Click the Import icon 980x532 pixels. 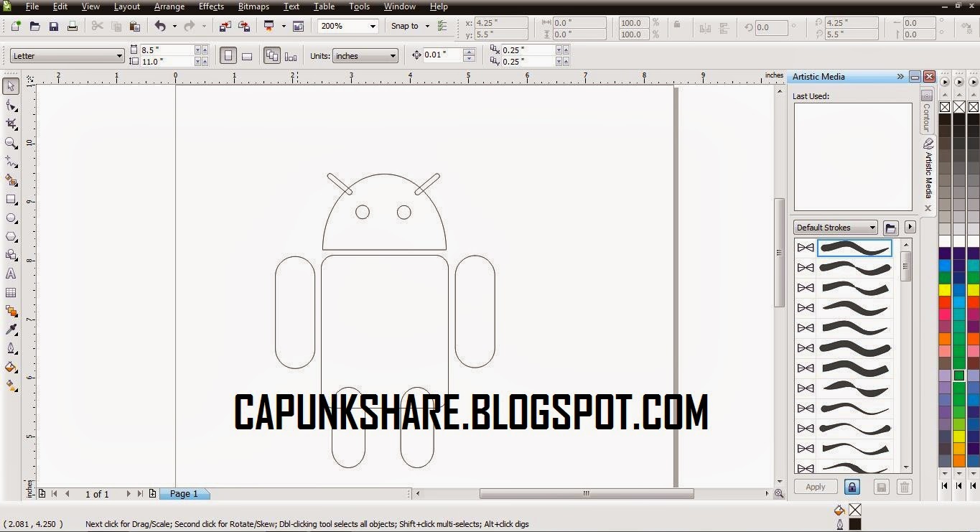[x=225, y=26]
